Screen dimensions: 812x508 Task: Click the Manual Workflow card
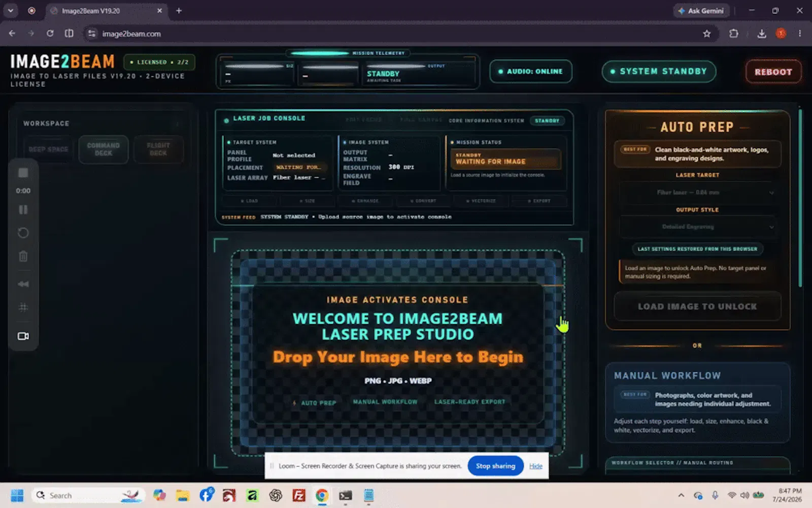(697, 403)
